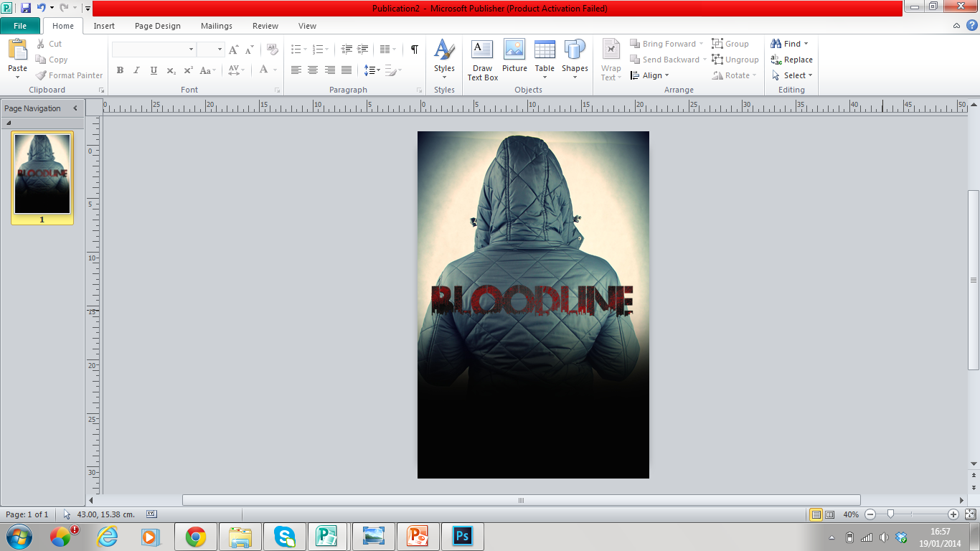Open the Find tool in Editing group
Screen dimensions: 980x551
pos(789,43)
